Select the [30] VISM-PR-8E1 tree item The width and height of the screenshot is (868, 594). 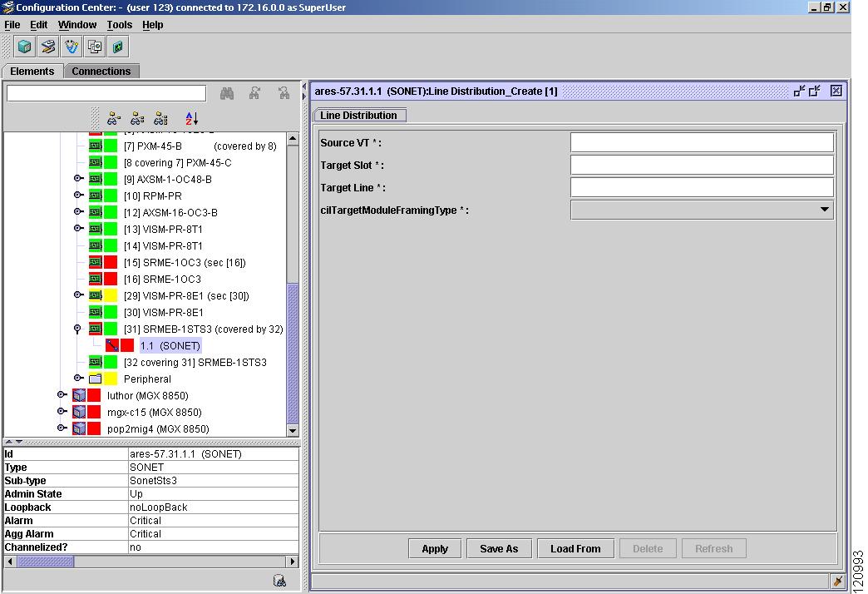[x=163, y=313]
